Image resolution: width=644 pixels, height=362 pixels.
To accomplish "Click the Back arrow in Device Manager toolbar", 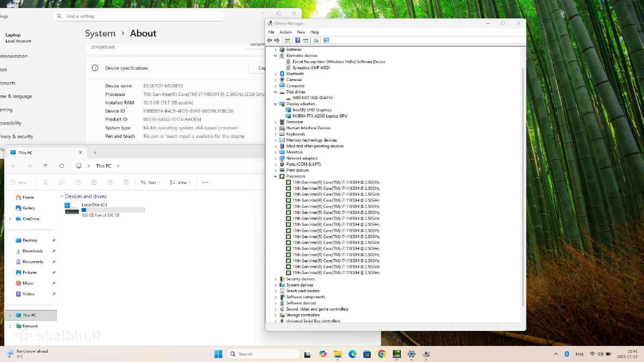I will (270, 40).
